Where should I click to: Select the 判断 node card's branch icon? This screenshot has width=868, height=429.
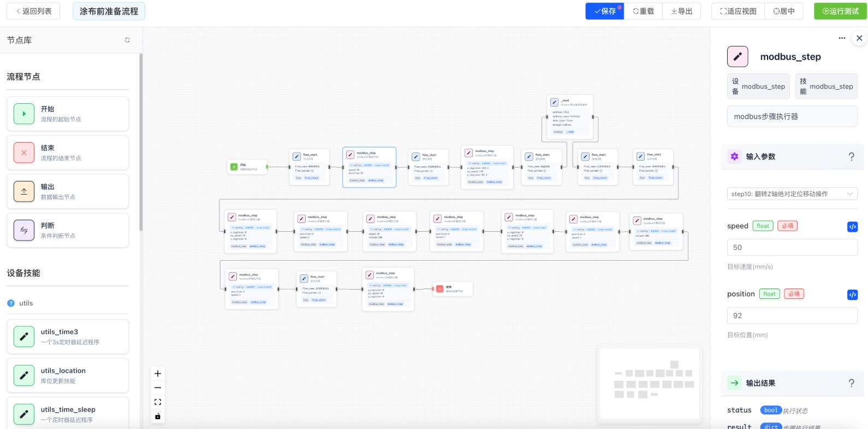(x=24, y=230)
